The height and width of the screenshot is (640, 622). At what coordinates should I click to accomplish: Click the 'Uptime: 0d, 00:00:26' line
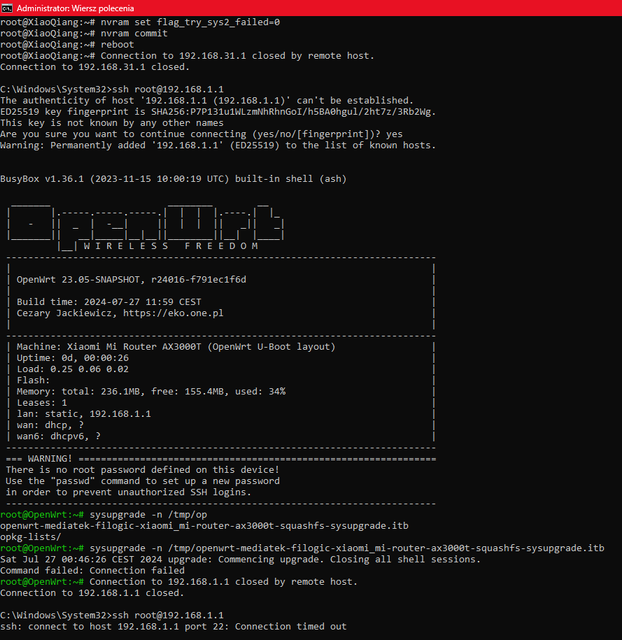click(73, 358)
